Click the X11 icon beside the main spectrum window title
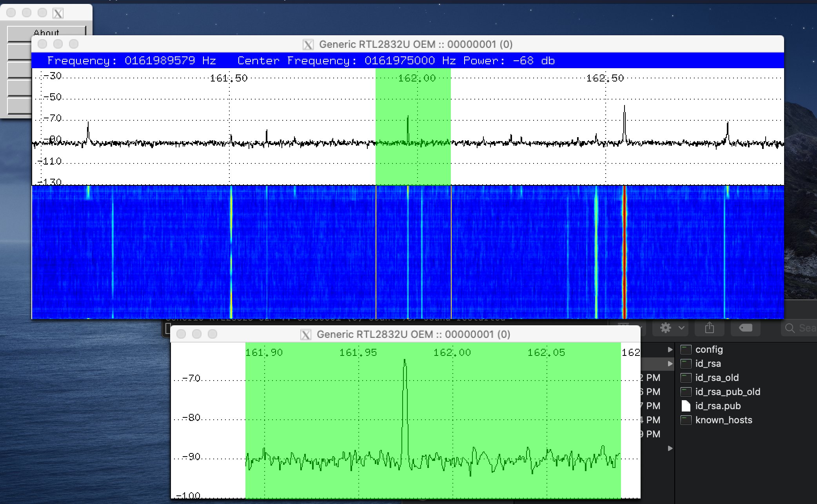This screenshot has height=504, width=817. click(308, 45)
